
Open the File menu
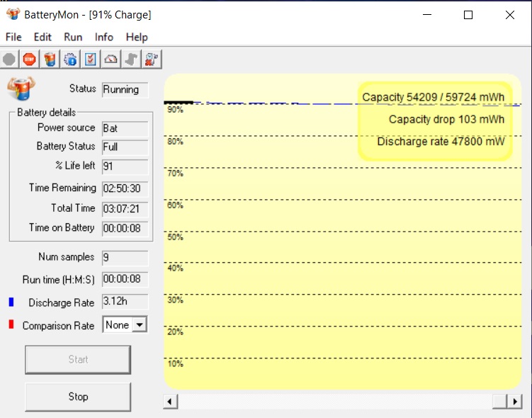[x=13, y=37]
